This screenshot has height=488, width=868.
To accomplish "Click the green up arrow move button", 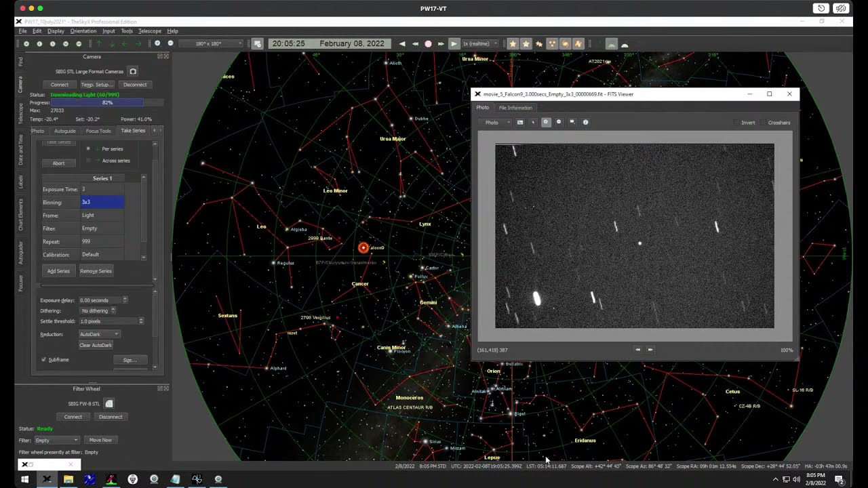I will tap(99, 43).
